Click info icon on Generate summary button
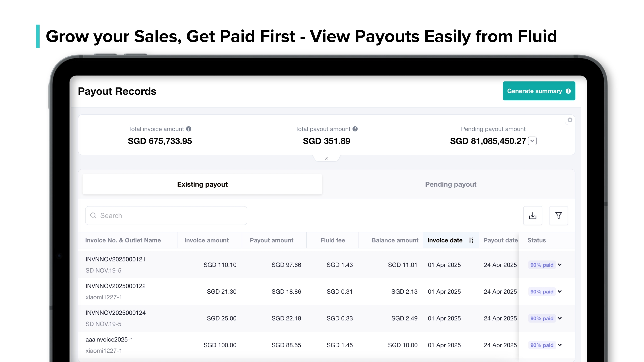The image size is (644, 362). 568,91
